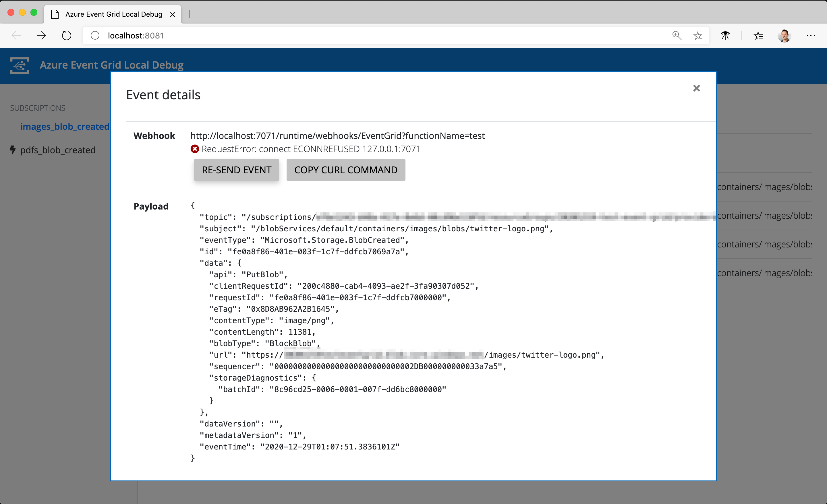
Task: Click the browser back arrow
Action: (16, 36)
